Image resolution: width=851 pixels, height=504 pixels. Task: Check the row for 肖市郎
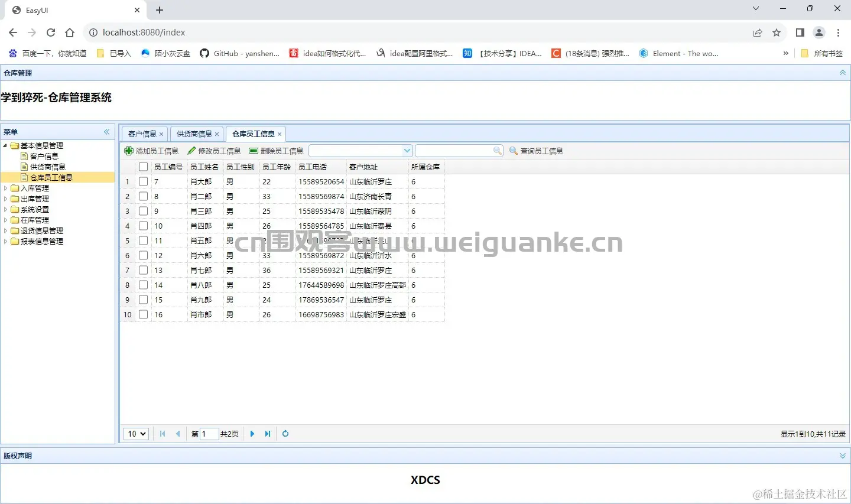coord(143,314)
